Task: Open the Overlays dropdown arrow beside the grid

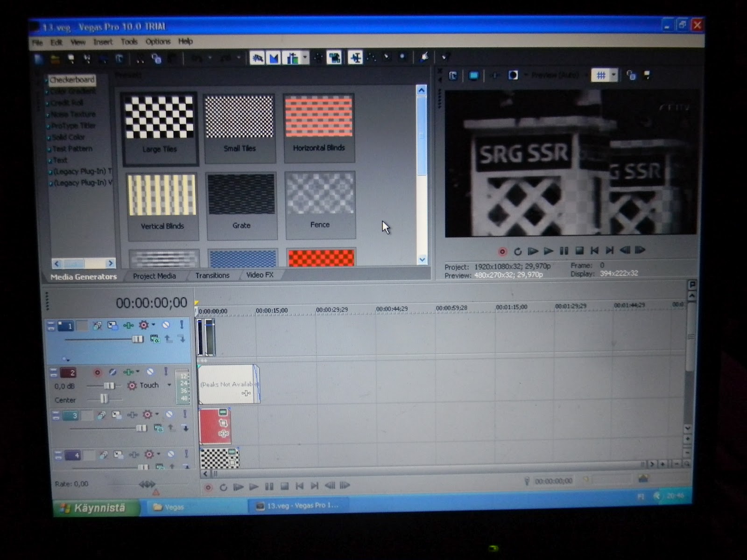Action: pos(613,75)
